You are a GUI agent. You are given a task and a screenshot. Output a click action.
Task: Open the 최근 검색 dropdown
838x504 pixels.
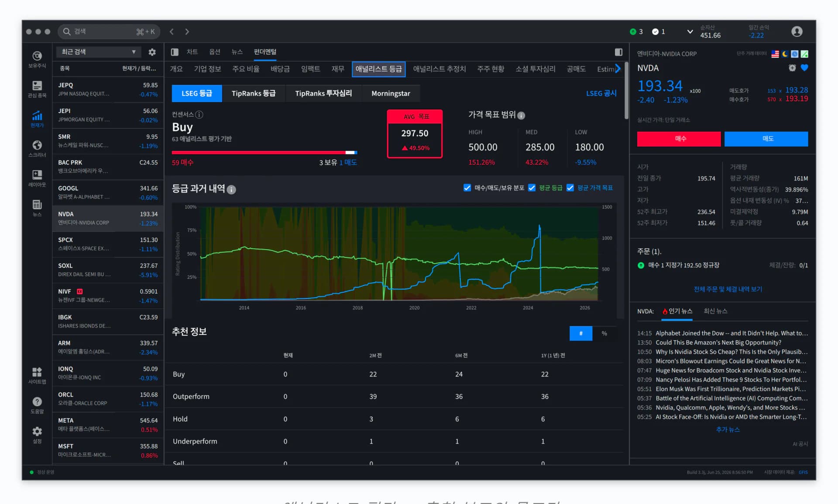tap(99, 52)
